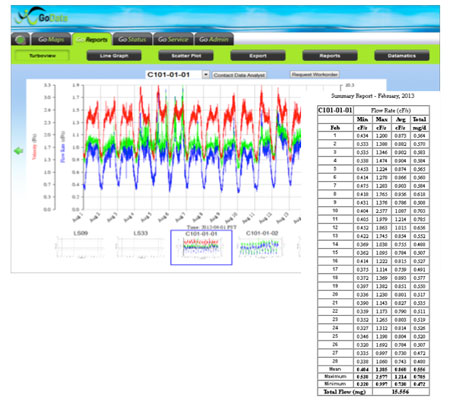
Task: Click the Minimum row label in table
Action: pos(335,384)
